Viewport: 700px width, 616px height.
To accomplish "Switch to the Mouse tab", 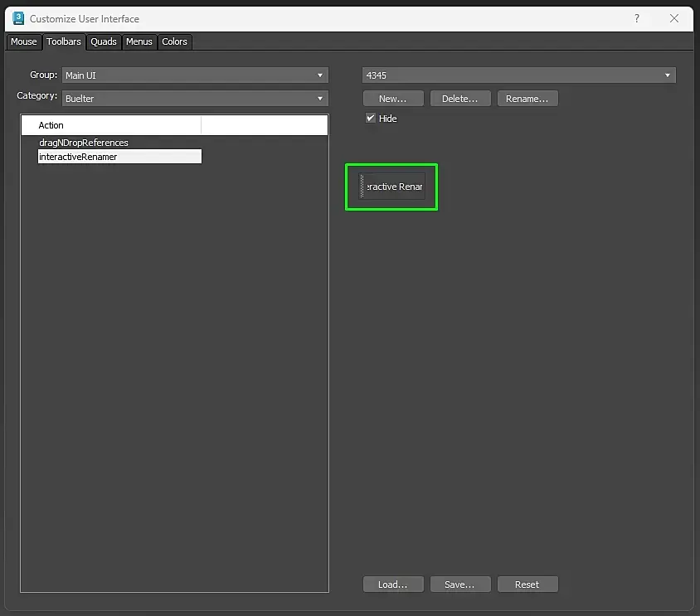I will 24,41.
